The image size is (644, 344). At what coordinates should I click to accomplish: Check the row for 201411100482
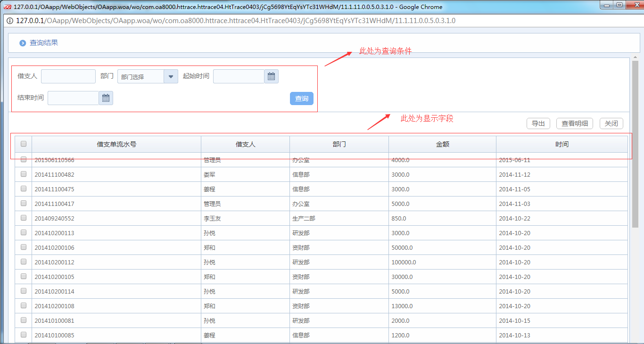24,174
